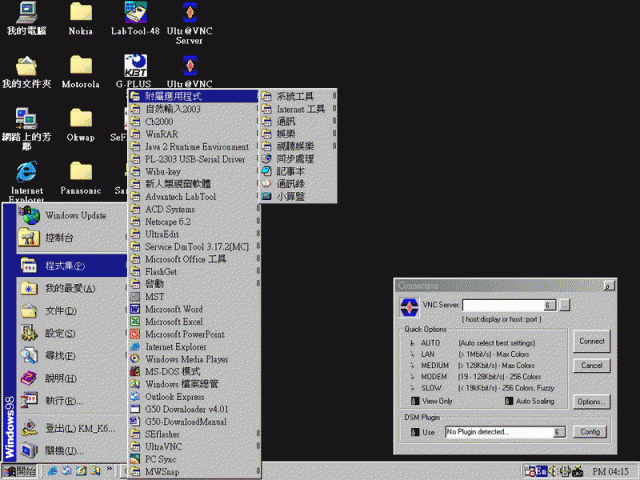Expand Microsoft Office 工具 folder

(194, 259)
